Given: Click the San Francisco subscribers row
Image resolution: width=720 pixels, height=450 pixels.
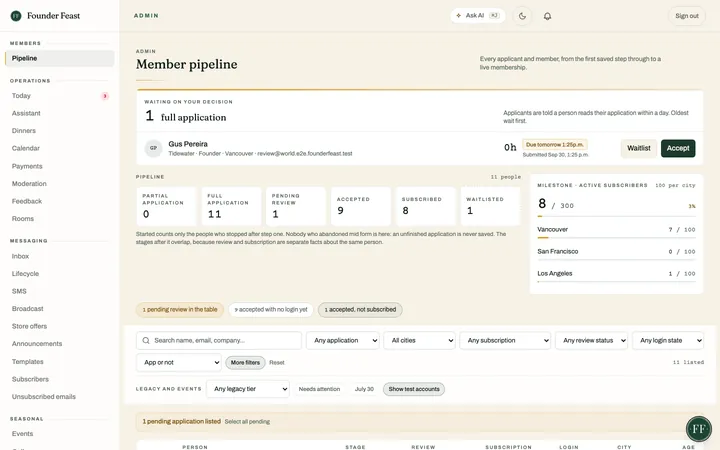Looking at the screenshot, I should click(616, 252).
